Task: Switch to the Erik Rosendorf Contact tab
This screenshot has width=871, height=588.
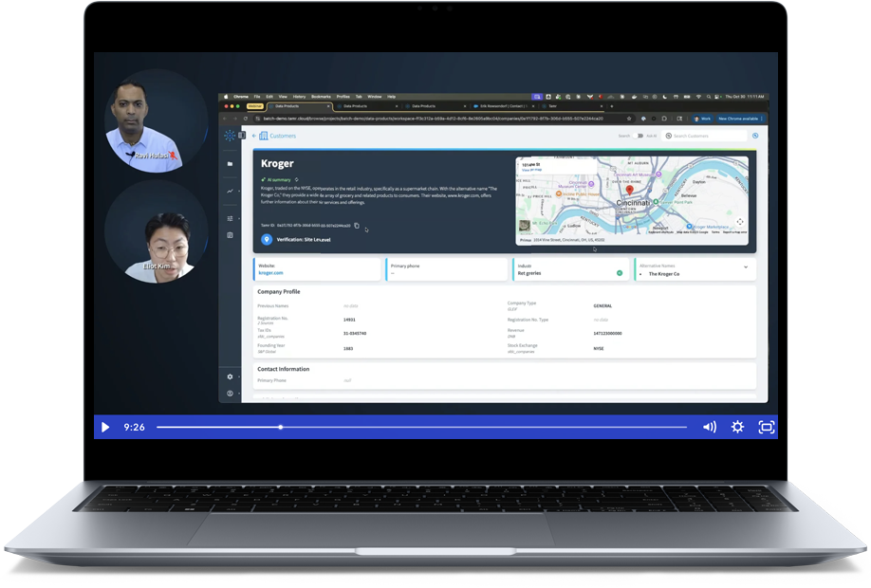Action: [x=504, y=106]
